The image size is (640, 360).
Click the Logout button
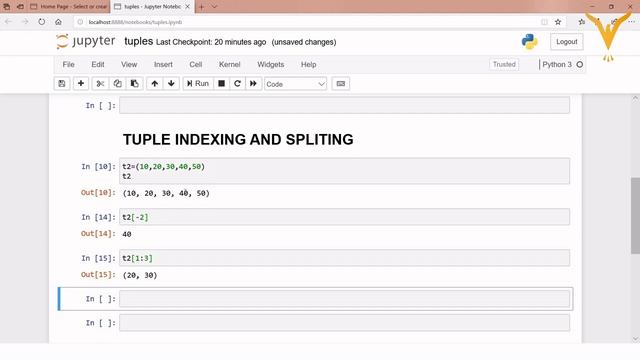567,42
